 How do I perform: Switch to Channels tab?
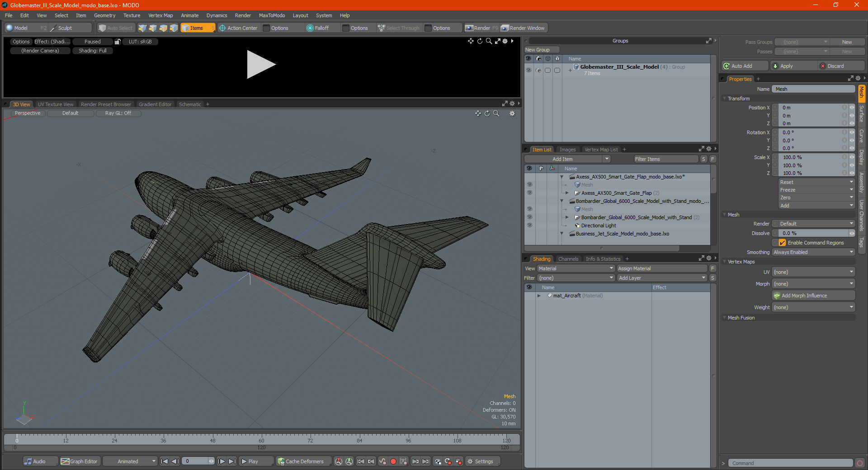[568, 259]
